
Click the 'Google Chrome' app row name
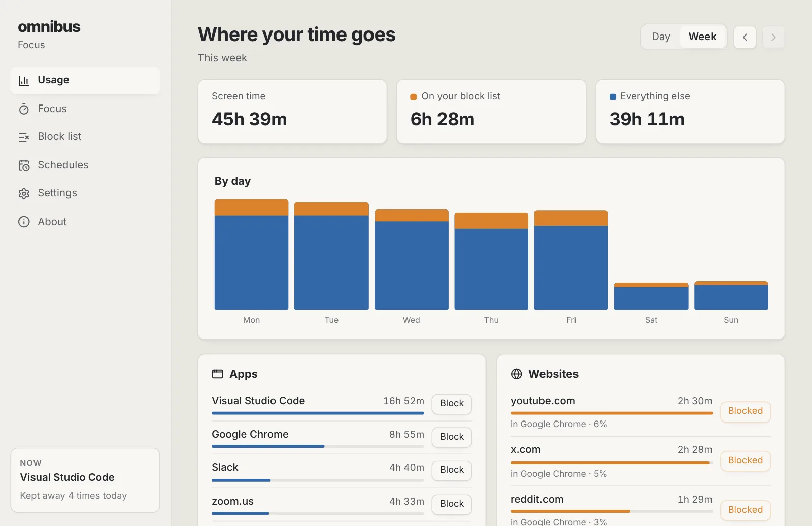[250, 434]
